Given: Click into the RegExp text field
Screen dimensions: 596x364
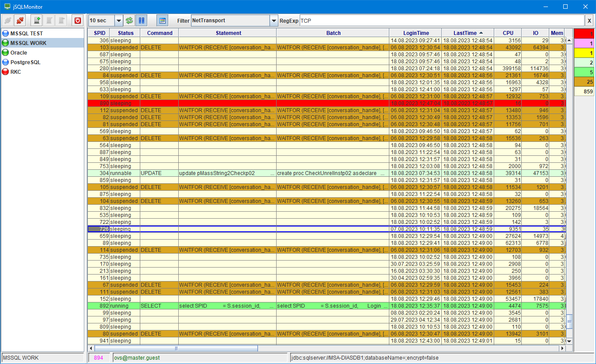Looking at the screenshot, I should click(x=441, y=21).
